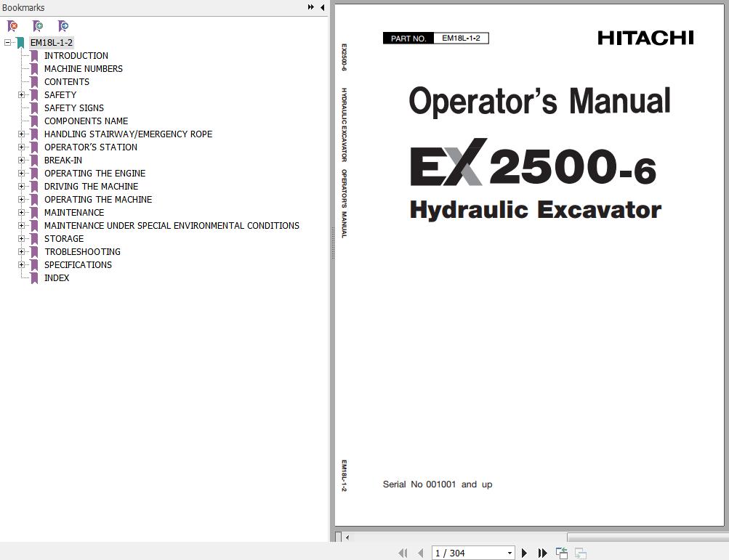This screenshot has height=560, width=729.
Task: Click the 'Serial No 001001 and up' text
Action: coord(438,484)
